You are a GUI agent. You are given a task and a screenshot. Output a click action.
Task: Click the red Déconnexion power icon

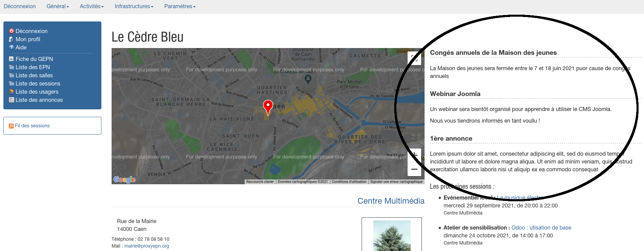[x=11, y=31]
